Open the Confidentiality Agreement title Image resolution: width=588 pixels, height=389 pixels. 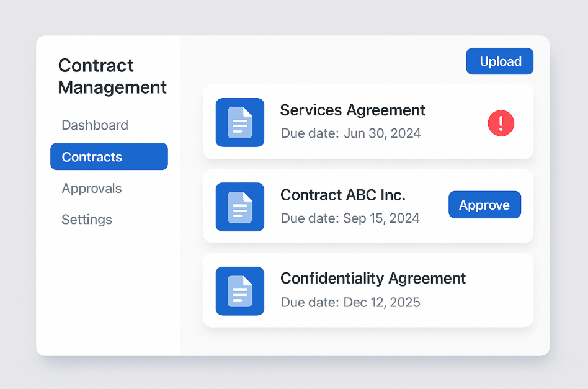coord(373,279)
